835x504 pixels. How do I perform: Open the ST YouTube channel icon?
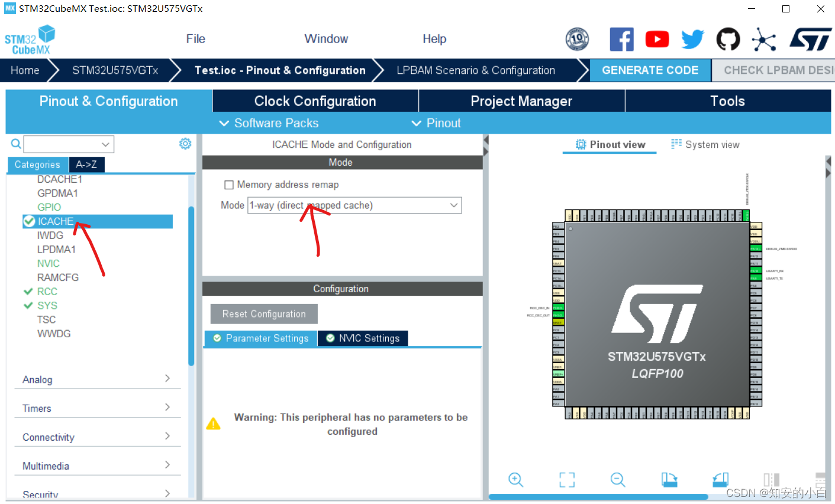[x=657, y=40]
